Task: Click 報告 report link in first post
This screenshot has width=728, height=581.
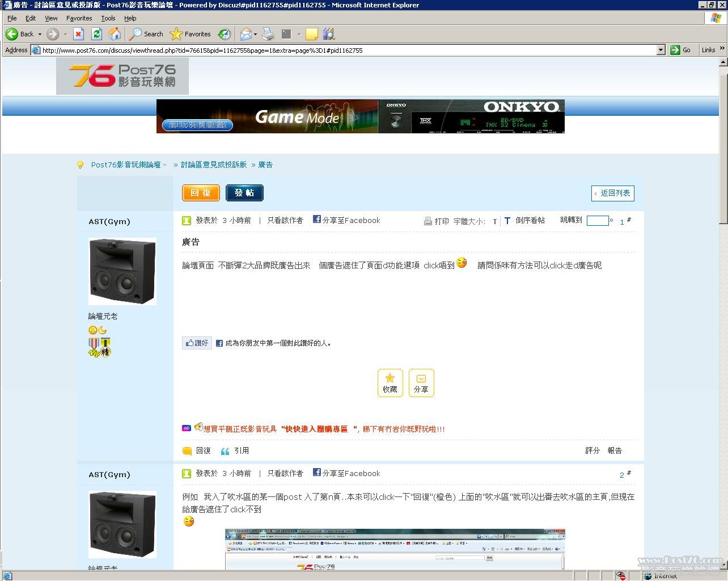Action: (615, 451)
